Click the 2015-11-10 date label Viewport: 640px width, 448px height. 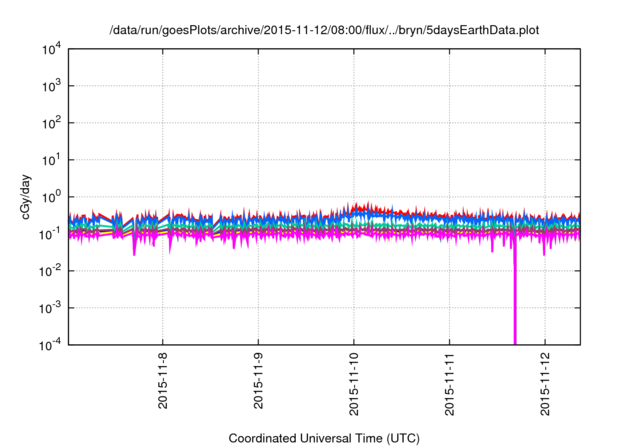tap(354, 384)
